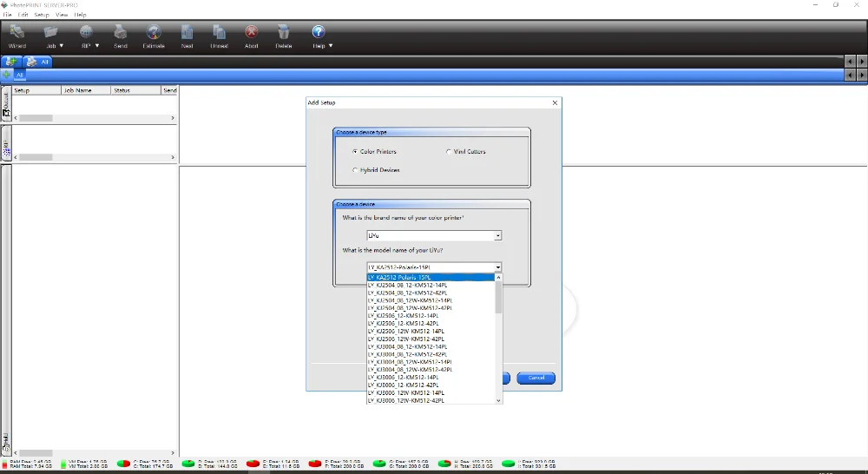Select the Color Printers radio button

355,151
